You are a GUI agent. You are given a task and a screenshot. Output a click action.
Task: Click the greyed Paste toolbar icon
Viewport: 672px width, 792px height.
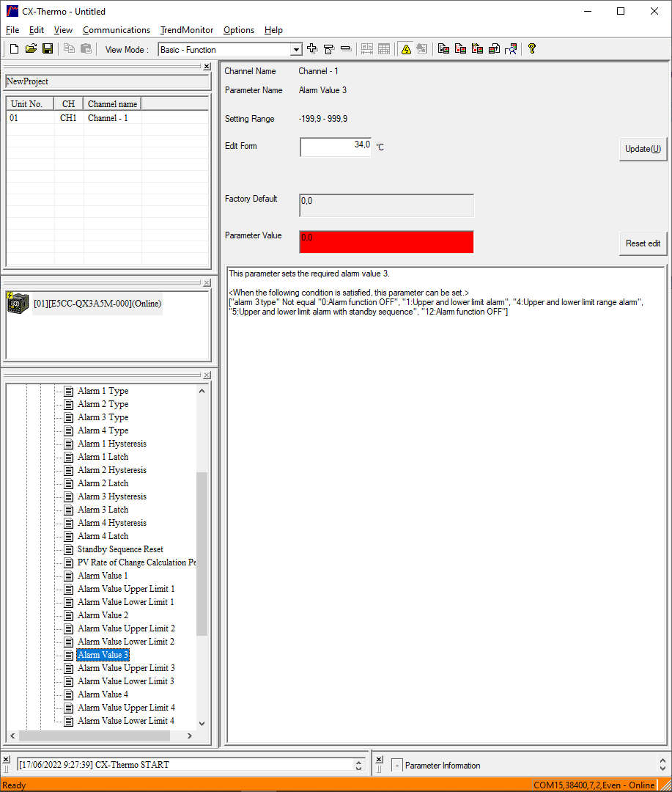pyautogui.click(x=86, y=49)
